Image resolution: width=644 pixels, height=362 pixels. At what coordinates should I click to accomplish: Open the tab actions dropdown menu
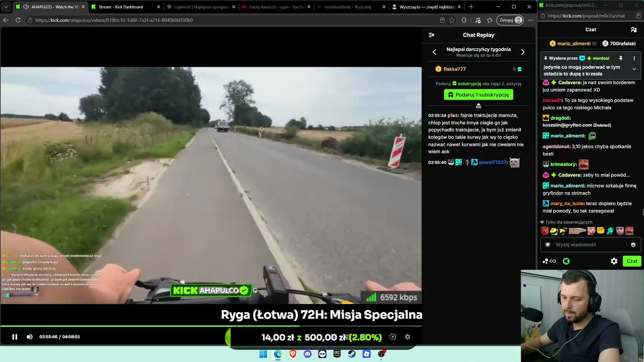click(x=6, y=7)
